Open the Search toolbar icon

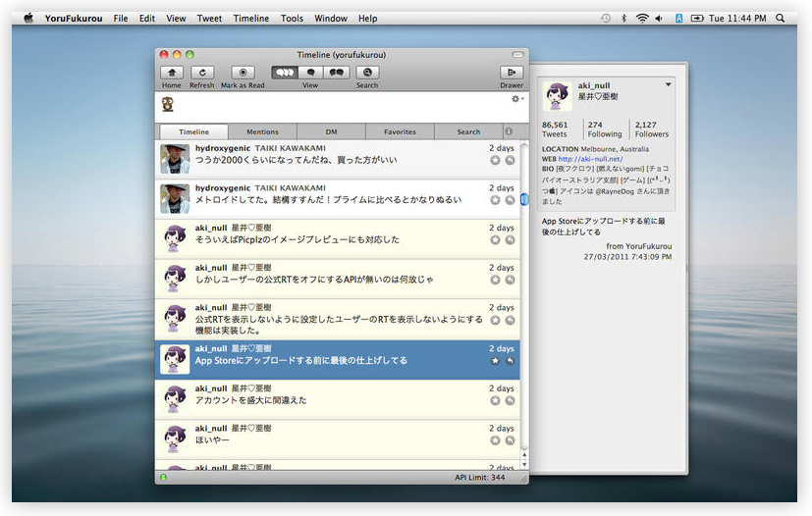point(367,73)
